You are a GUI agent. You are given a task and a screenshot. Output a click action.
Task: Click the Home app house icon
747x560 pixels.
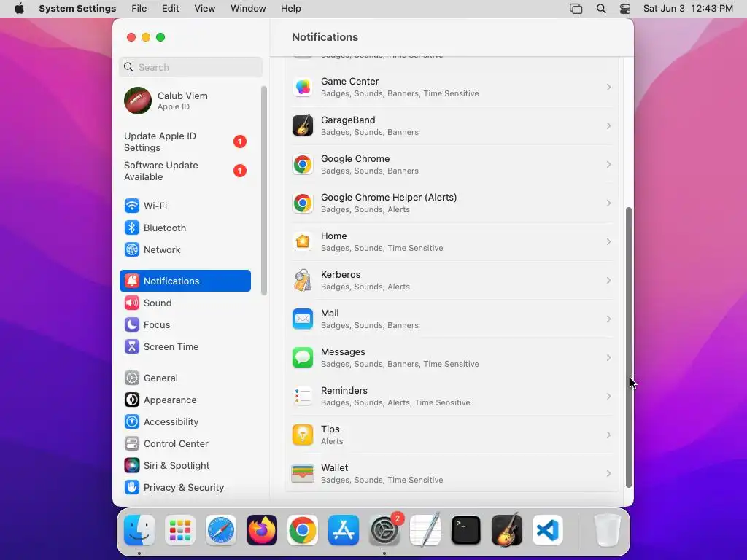[x=303, y=241]
